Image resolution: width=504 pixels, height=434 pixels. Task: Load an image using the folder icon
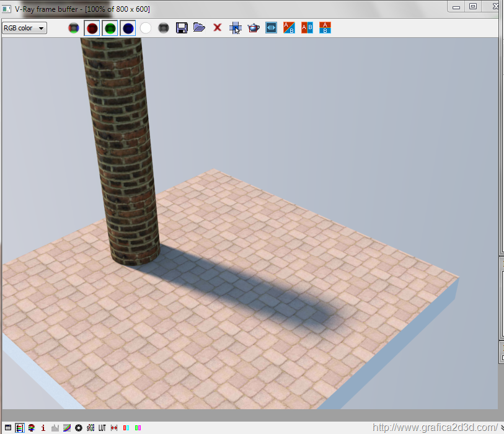coord(199,28)
